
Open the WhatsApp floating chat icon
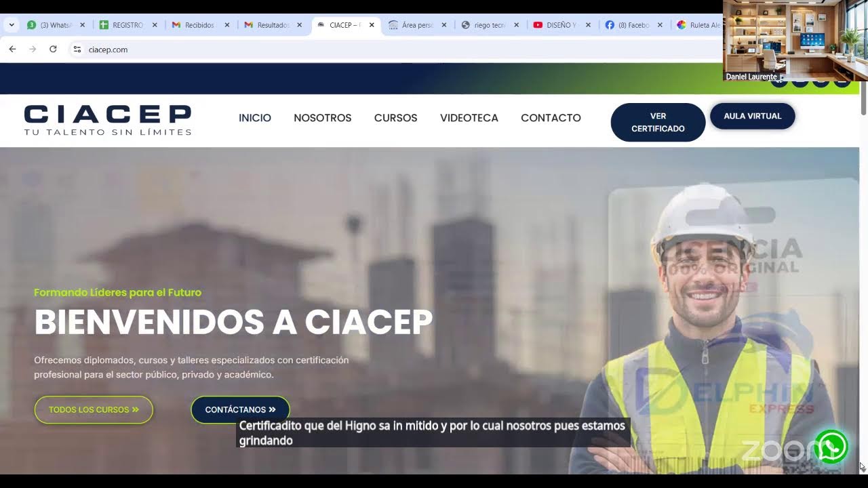click(x=831, y=447)
